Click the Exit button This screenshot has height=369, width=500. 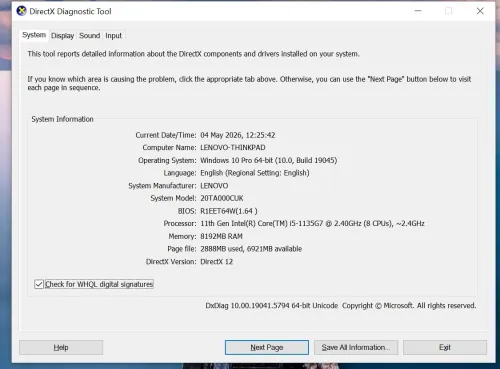pyautogui.click(x=445, y=347)
